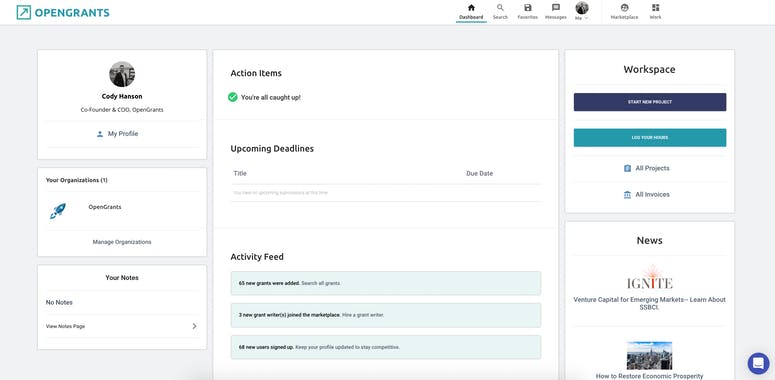Open How to Restore Economic Prosperity article
The image size is (775, 380).
coord(649,376)
